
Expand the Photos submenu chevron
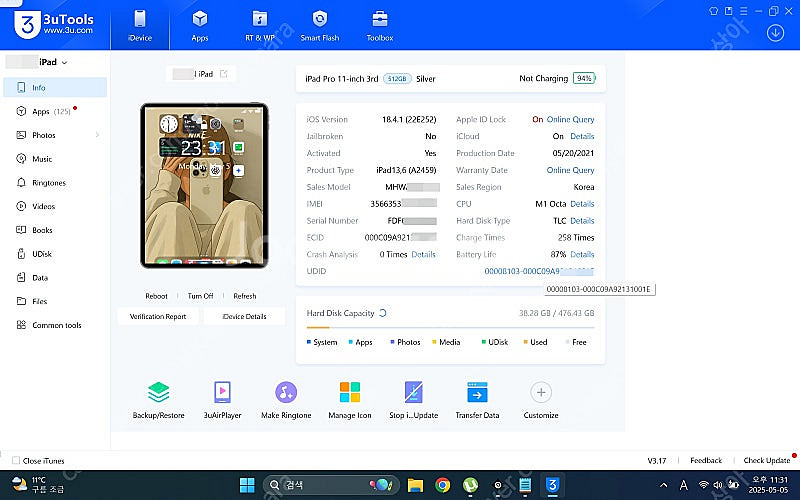click(x=97, y=135)
